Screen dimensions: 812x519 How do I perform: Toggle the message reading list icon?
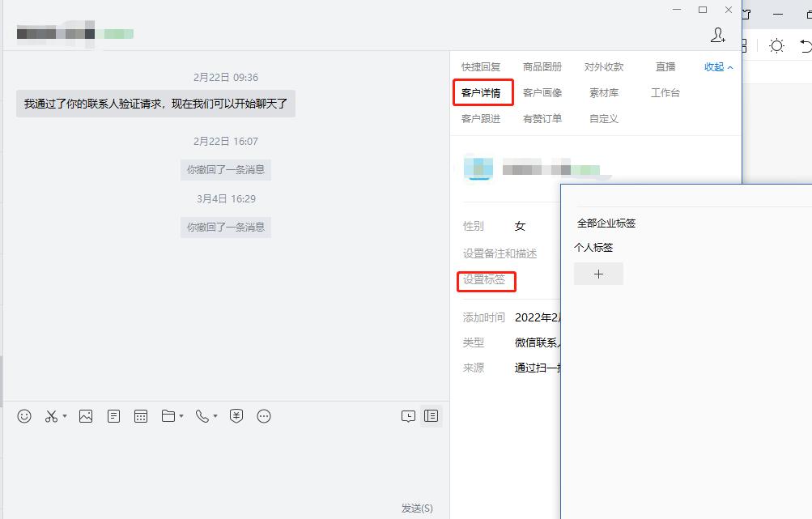[x=432, y=415]
